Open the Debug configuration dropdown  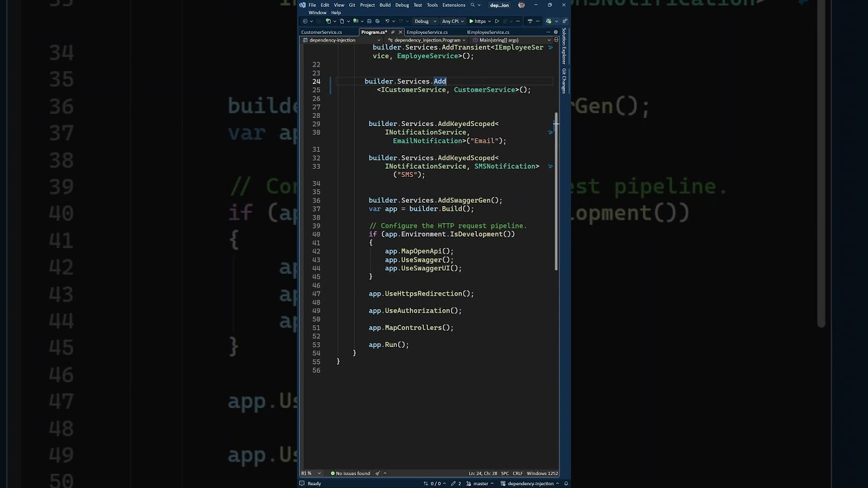pyautogui.click(x=425, y=21)
